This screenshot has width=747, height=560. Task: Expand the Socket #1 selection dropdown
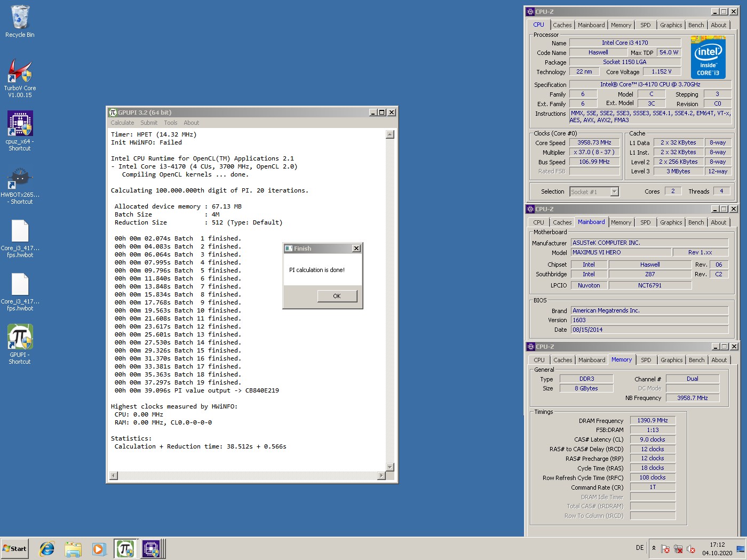click(614, 191)
